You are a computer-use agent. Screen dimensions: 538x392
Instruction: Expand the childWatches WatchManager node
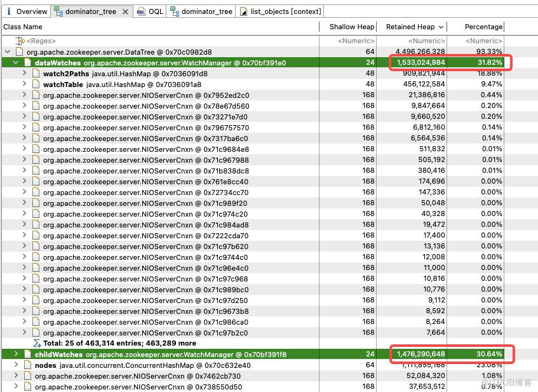(16, 354)
